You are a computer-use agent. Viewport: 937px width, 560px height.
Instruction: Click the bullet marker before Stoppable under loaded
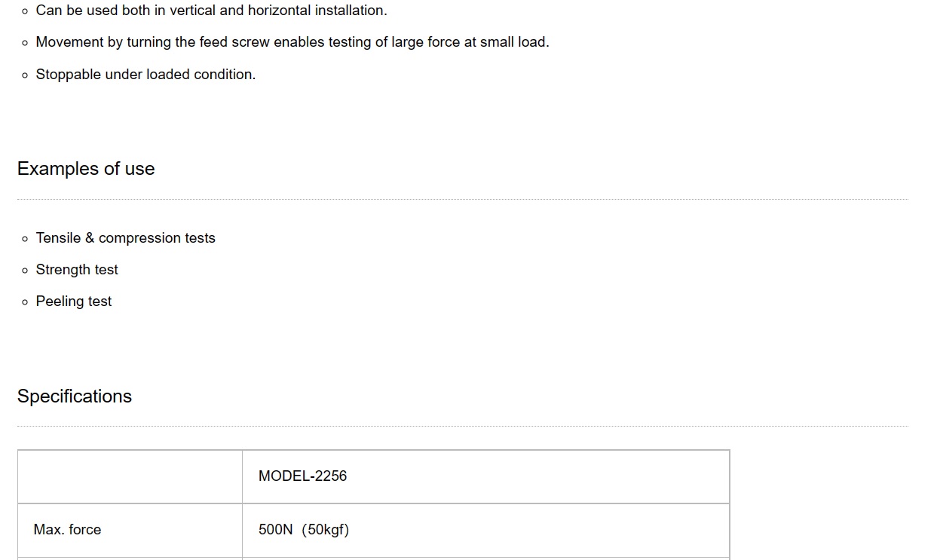(x=25, y=75)
